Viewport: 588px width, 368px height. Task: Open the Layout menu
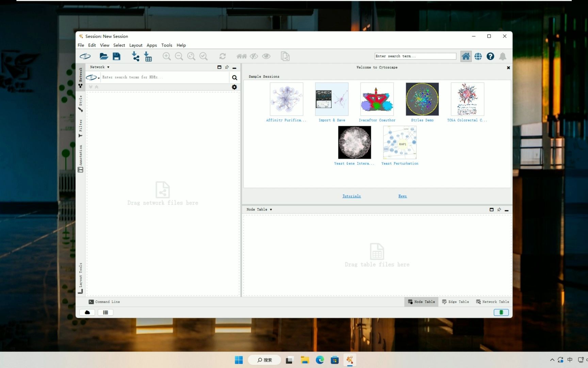click(x=136, y=45)
